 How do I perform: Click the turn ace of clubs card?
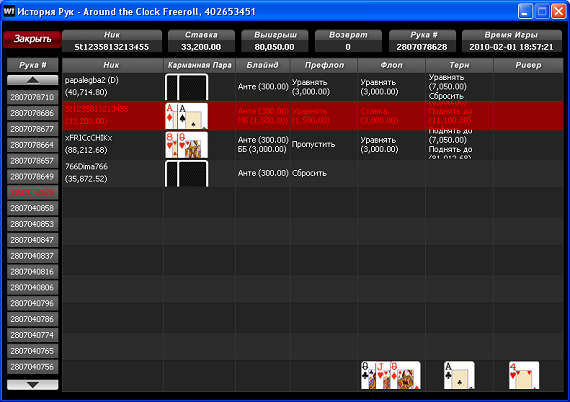coord(459,375)
